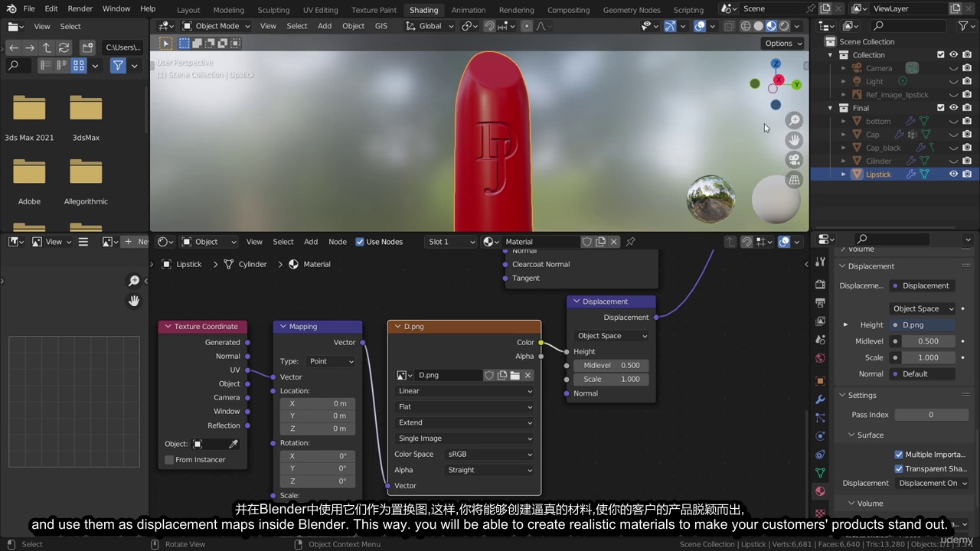The width and height of the screenshot is (980, 551).
Task: Click Pass Index field
Action: click(x=931, y=415)
